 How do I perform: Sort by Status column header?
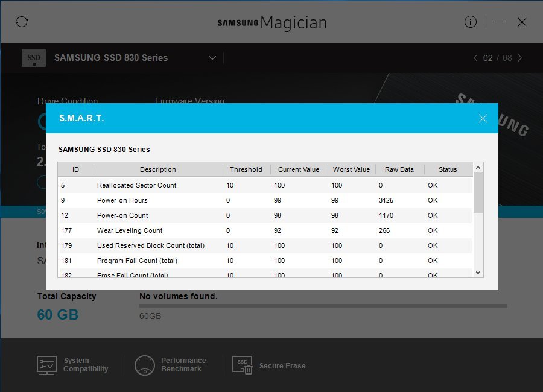coord(448,169)
